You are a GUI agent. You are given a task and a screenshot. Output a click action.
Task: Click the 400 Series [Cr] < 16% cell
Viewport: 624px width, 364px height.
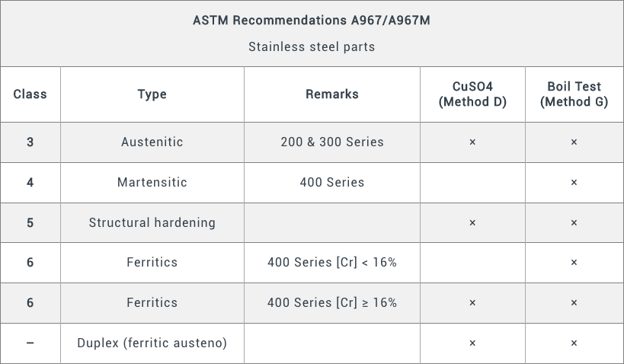click(331, 262)
